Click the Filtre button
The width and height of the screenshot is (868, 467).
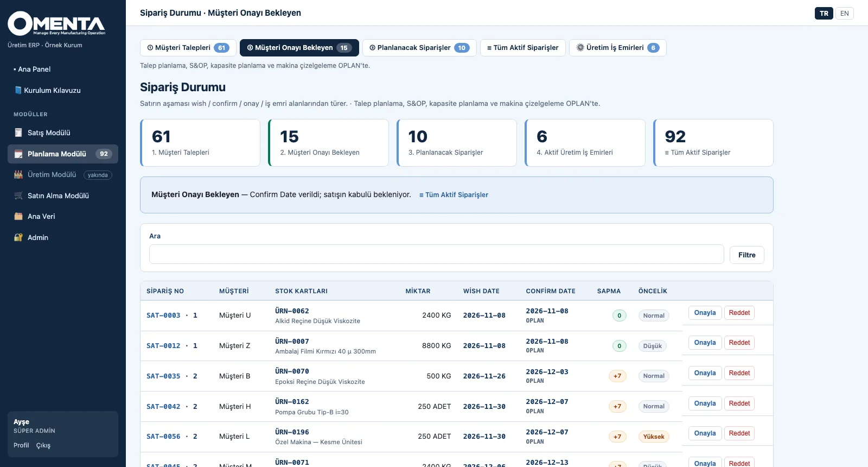(747, 255)
